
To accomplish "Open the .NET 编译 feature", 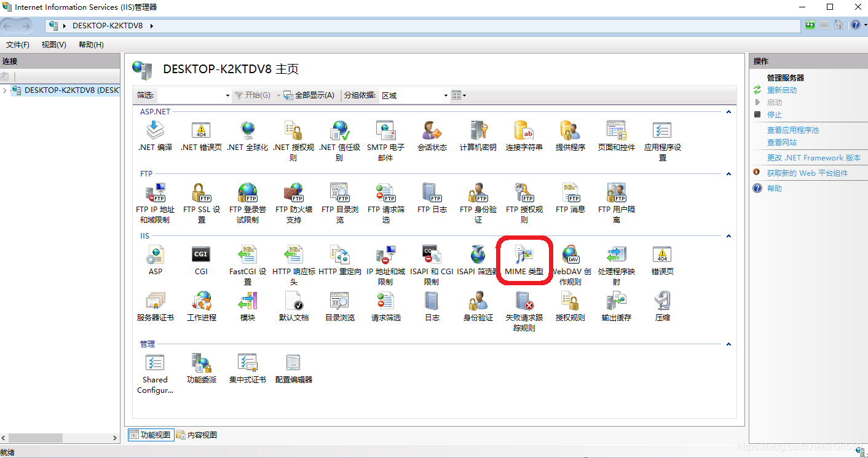I will point(156,136).
